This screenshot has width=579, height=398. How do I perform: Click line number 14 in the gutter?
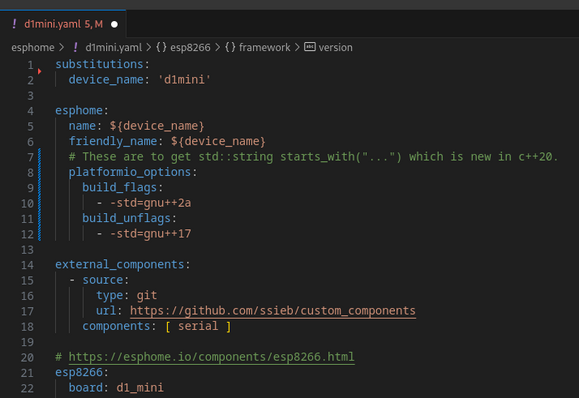pos(27,265)
